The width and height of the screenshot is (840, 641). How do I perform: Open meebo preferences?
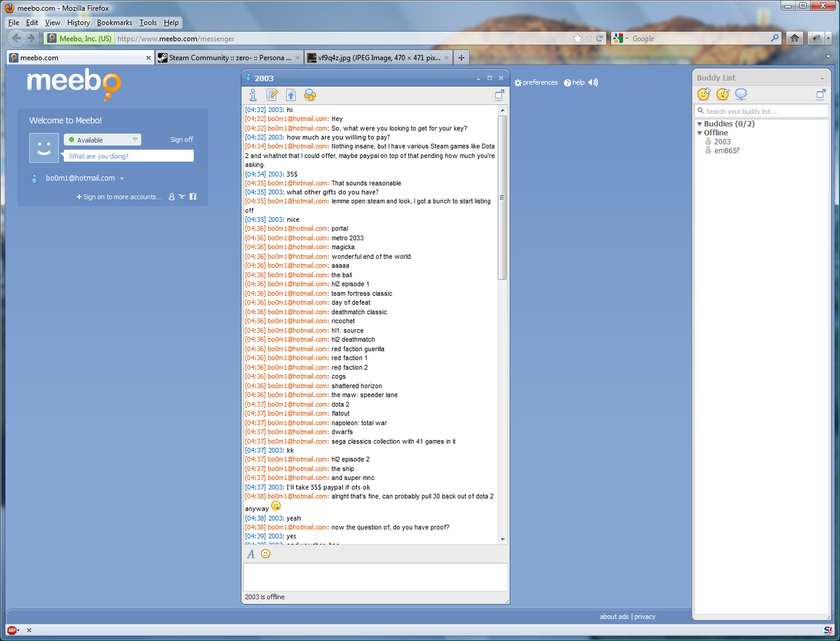pyautogui.click(x=536, y=82)
